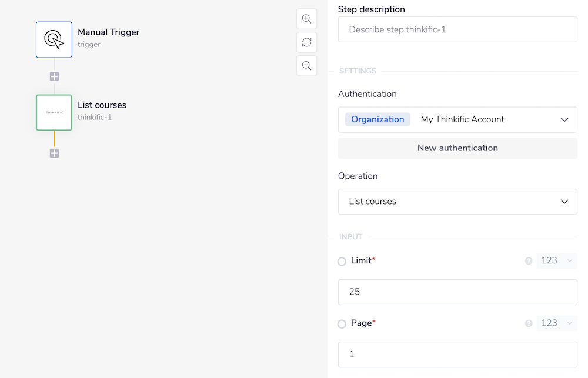The height and width of the screenshot is (378, 588).
Task: Click the zoom out magnifier icon
Action: 306,66
